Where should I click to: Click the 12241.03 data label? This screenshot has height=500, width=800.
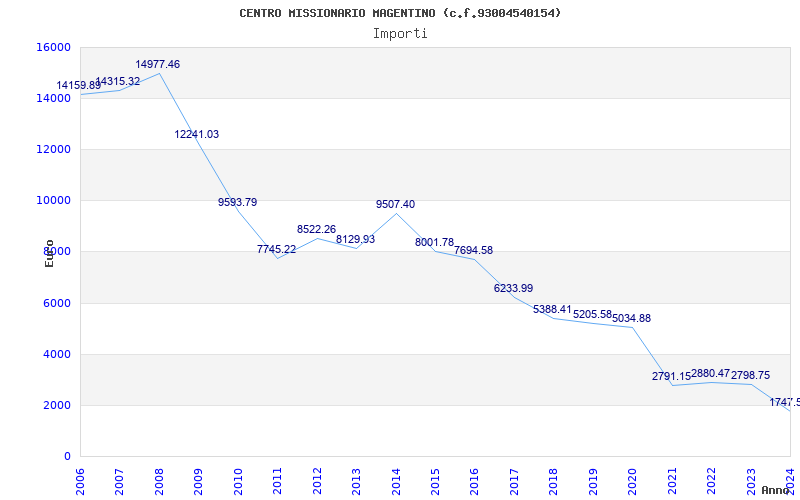197,134
